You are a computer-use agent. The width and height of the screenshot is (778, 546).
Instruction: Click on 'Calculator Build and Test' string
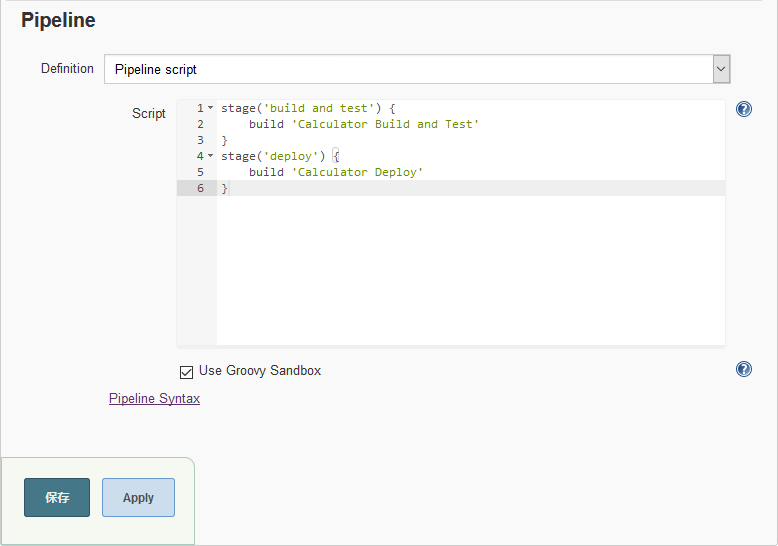tap(386, 124)
